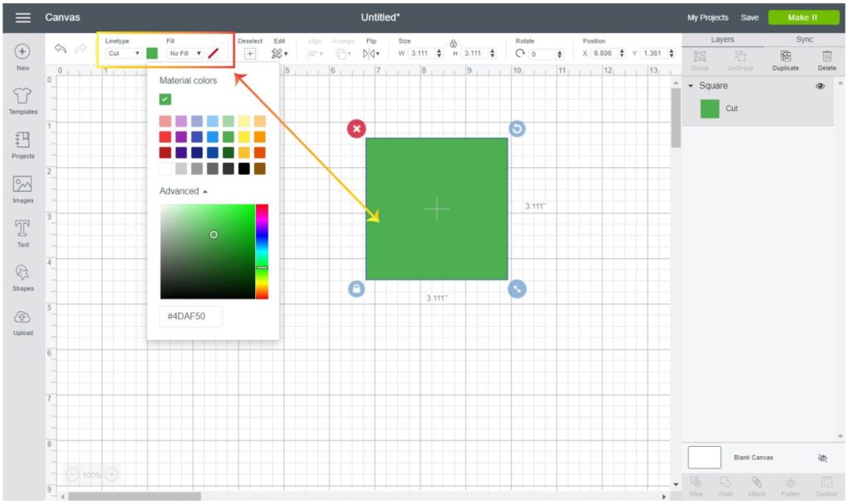Click the Undo arrow
Viewport: 848px width, 504px height.
pyautogui.click(x=60, y=50)
